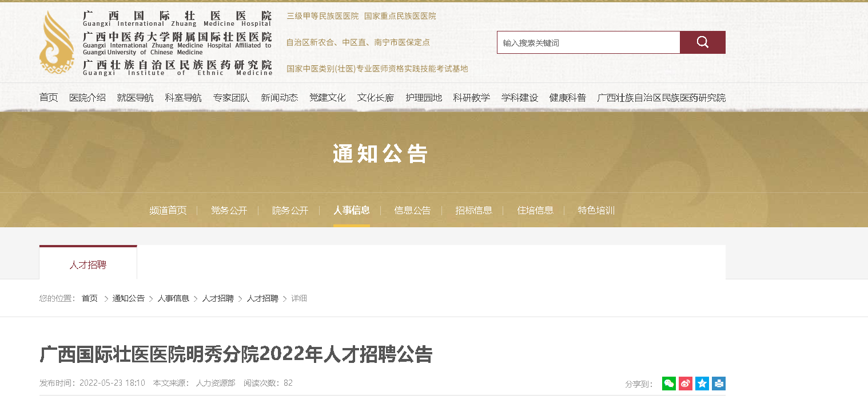Open 学科建设 menu
Image resolution: width=868 pixels, height=407 pixels.
[520, 98]
